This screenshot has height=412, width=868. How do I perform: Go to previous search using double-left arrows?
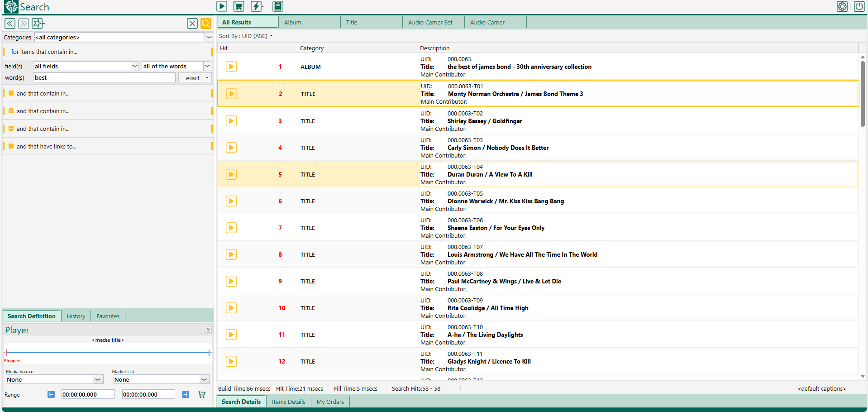(x=10, y=24)
